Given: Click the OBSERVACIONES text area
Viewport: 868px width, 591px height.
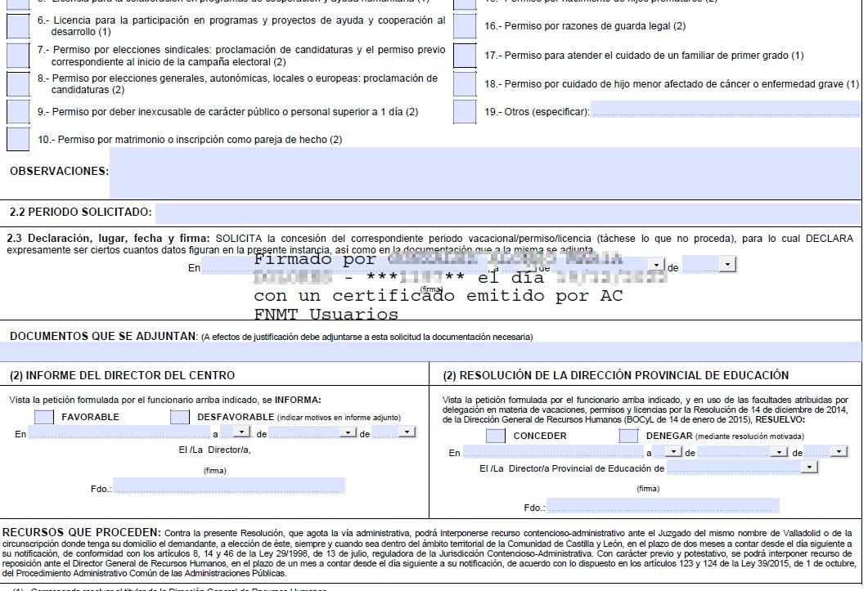Looking at the screenshot, I should 485,173.
